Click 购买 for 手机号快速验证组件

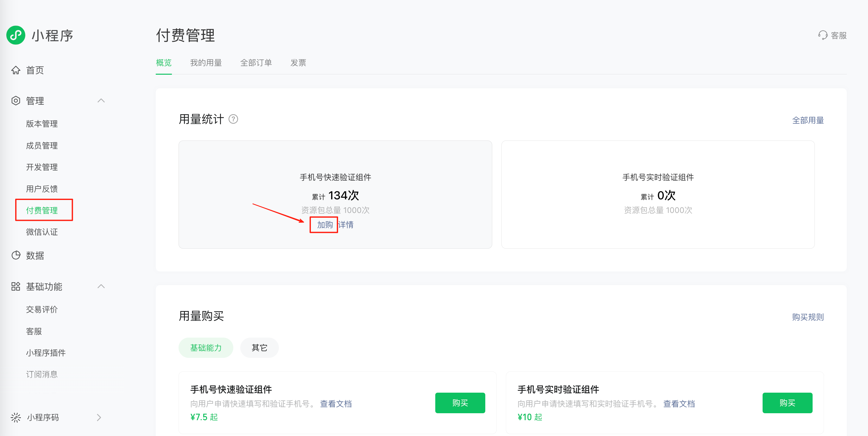460,403
